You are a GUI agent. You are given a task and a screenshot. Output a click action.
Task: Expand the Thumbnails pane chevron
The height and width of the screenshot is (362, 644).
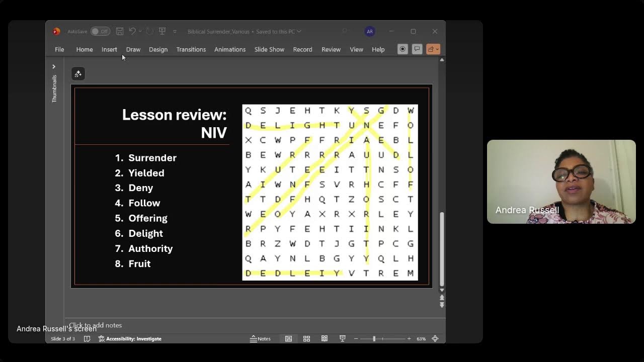point(54,66)
